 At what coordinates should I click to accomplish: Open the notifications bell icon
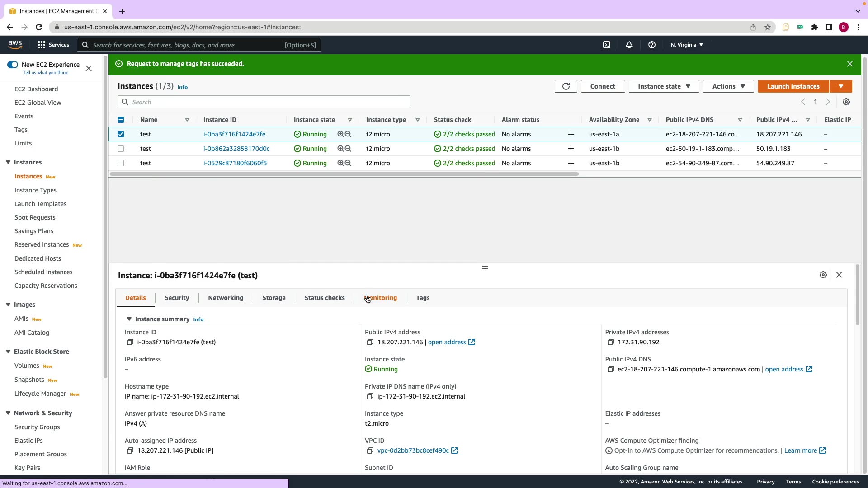click(629, 45)
